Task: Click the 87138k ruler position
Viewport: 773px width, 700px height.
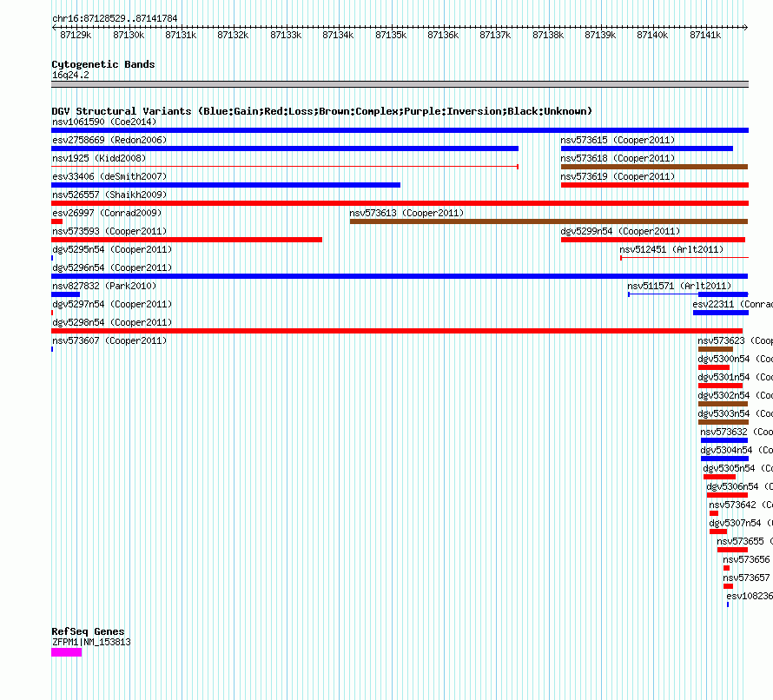Action: (x=548, y=35)
